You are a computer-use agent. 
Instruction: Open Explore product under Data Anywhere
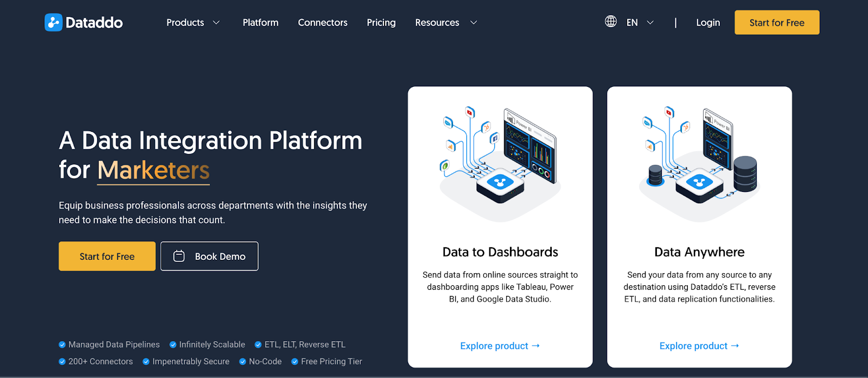point(699,346)
